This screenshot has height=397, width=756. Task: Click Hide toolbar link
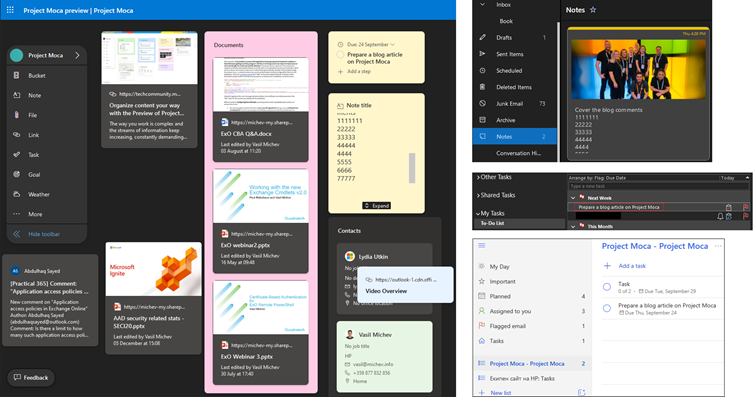click(44, 234)
